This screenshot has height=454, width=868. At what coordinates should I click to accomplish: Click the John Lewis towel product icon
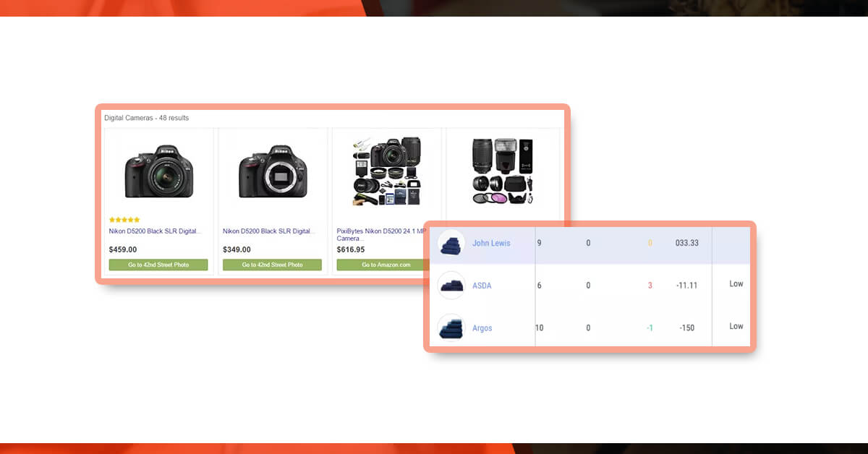pyautogui.click(x=451, y=243)
